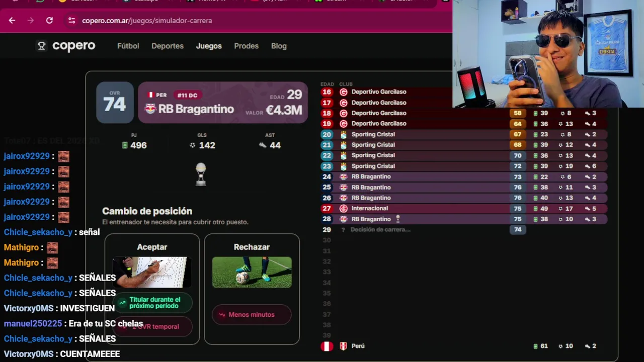Click the Deportivo Garcilaso crest in the age 16 row
The width and height of the screenshot is (644, 362).
(x=344, y=92)
